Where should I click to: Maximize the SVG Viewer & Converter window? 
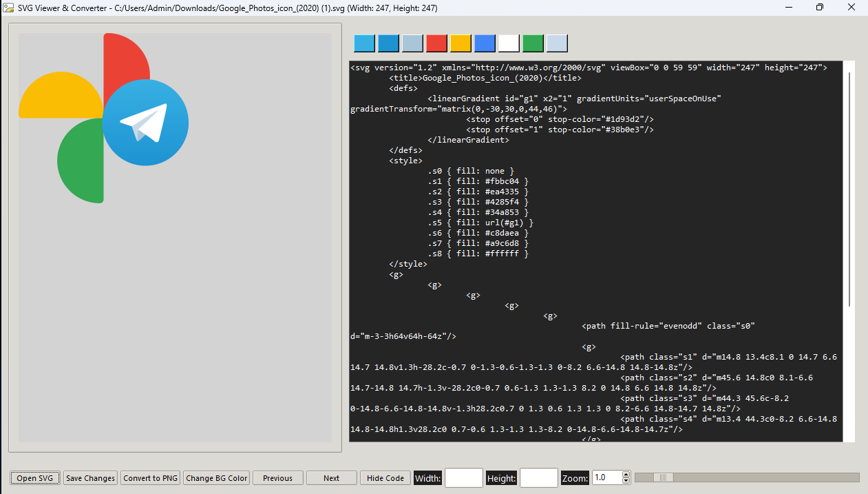coord(820,8)
